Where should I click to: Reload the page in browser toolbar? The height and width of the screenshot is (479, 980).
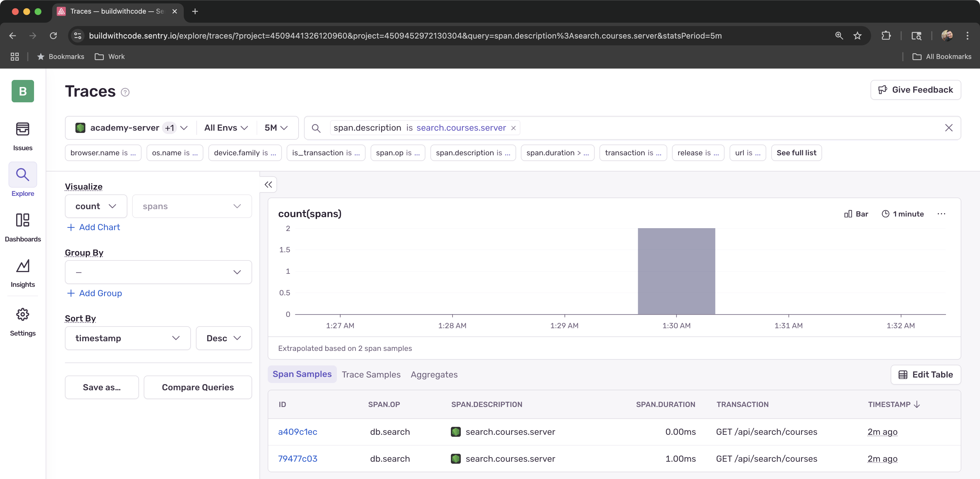[53, 36]
